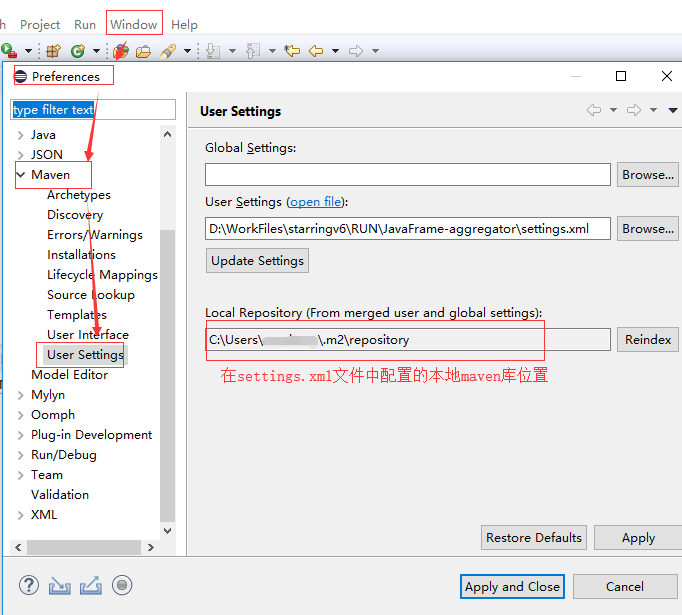
Task: Open the Help menu
Action: (x=184, y=25)
